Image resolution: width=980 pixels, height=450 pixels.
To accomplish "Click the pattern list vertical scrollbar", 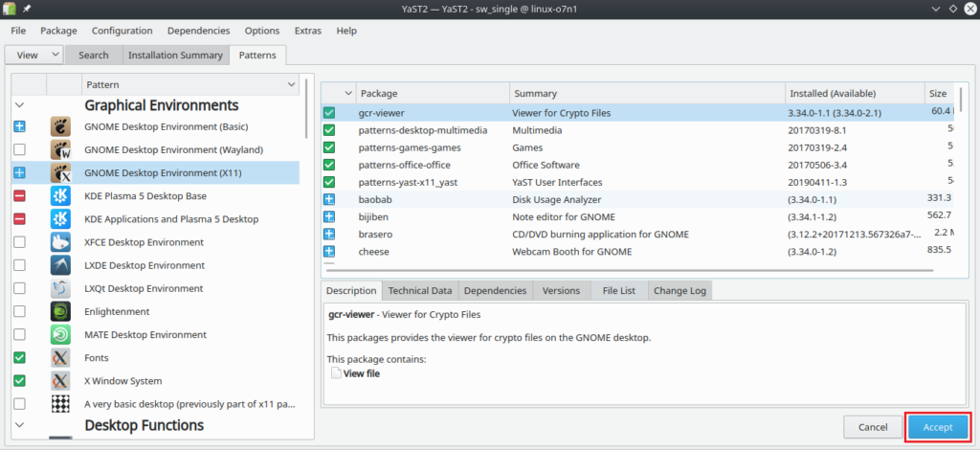I will click(x=306, y=107).
